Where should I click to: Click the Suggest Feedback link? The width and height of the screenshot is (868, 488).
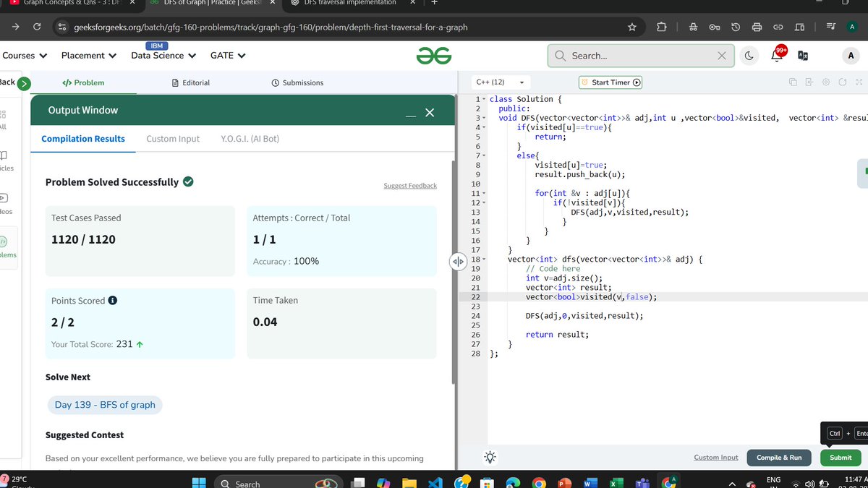click(x=410, y=186)
